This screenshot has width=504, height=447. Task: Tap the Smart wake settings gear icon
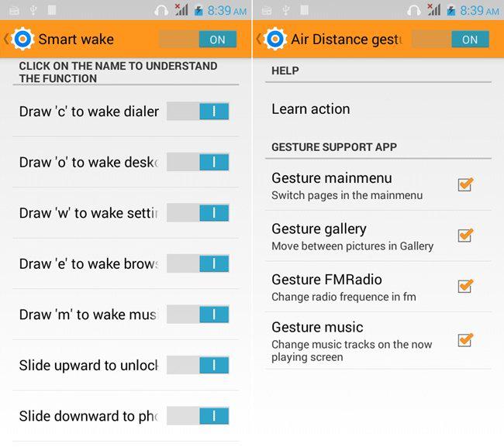[x=22, y=40]
